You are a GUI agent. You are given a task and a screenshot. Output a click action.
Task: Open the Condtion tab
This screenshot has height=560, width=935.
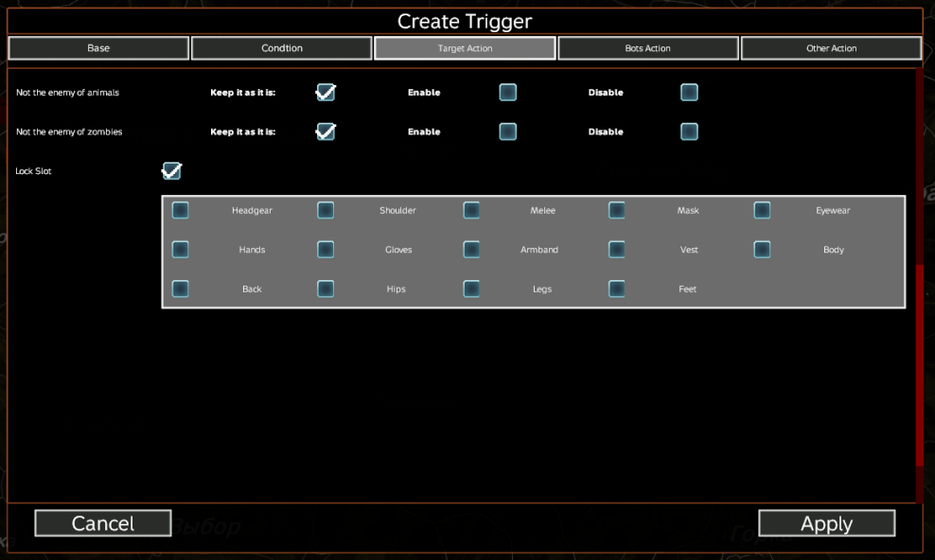[282, 48]
